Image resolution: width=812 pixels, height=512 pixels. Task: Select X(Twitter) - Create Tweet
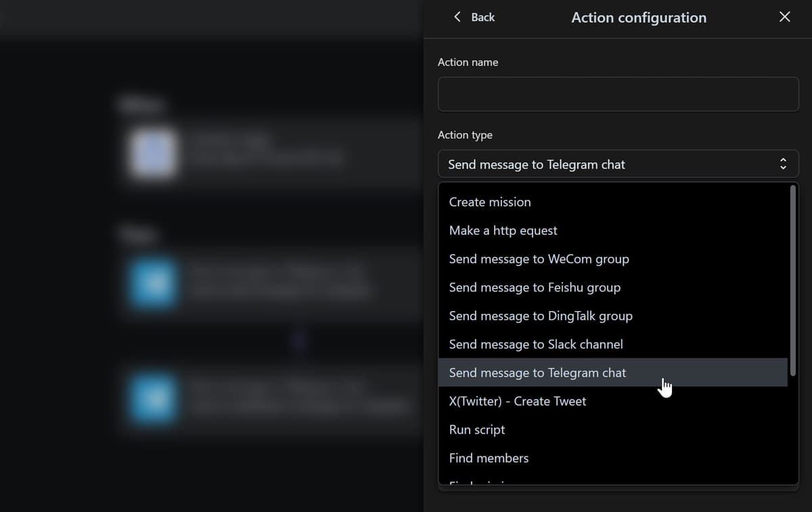pos(518,400)
